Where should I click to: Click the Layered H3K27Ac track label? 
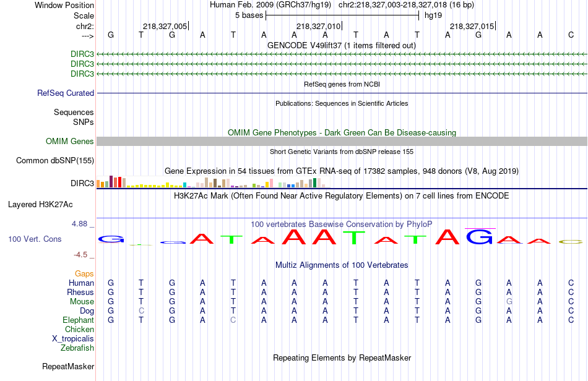[40, 205]
